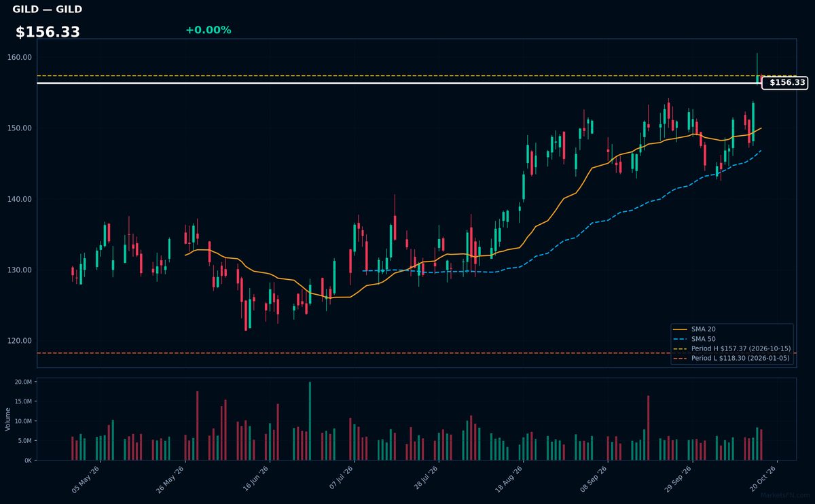Click the 20.0M volume axis label

click(x=23, y=382)
